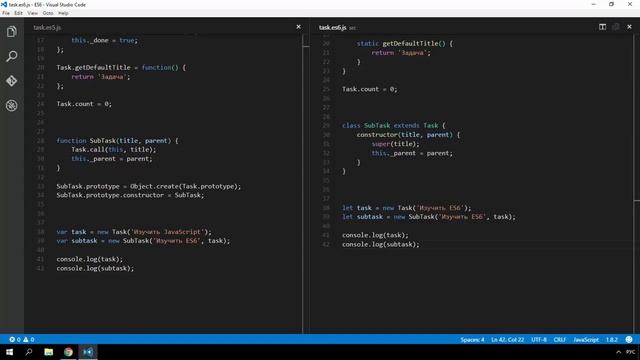
Task: Select language mode JavaScript in status bar
Action: (586, 340)
